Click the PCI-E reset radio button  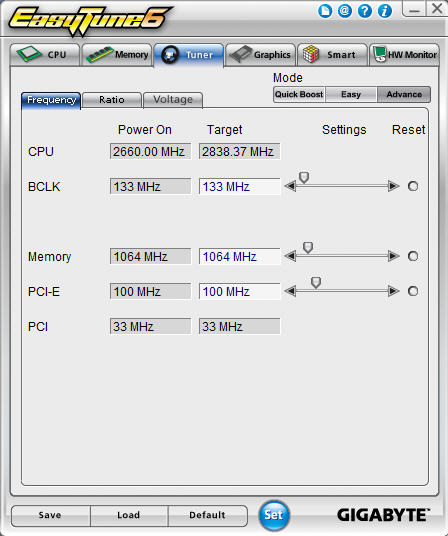pos(413,291)
